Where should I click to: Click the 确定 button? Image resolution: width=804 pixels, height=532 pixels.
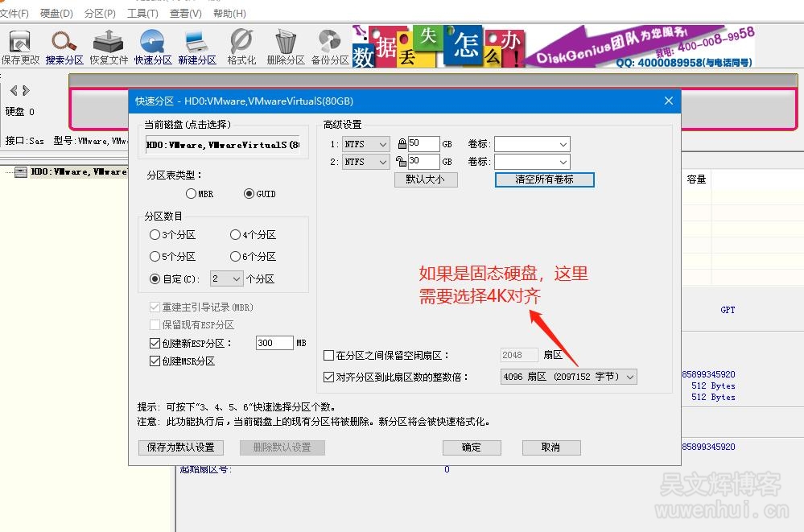pos(472,447)
